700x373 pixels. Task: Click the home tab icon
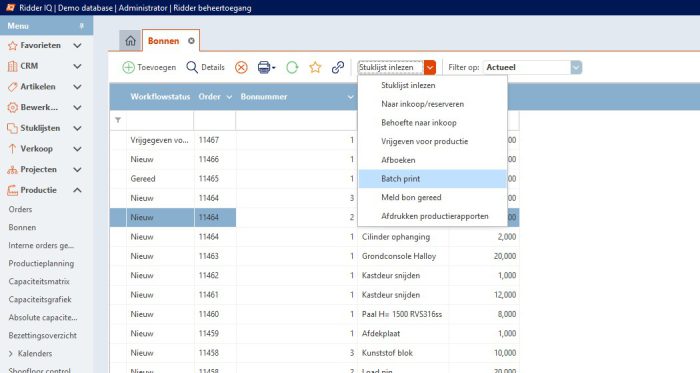click(130, 41)
